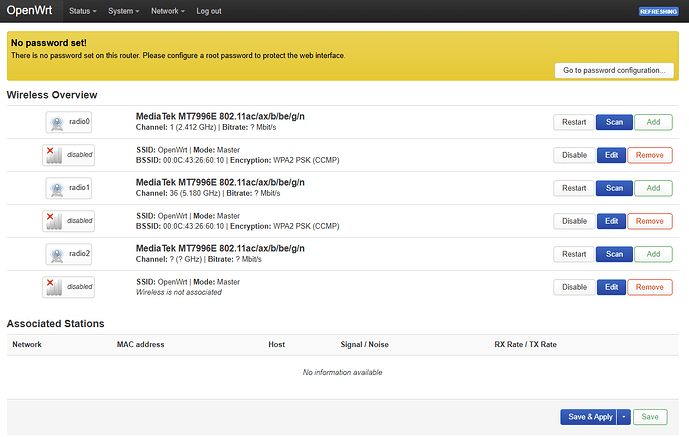Click the radio0 antenna icon badge
The height and width of the screenshot is (437, 689).
pyautogui.click(x=69, y=122)
